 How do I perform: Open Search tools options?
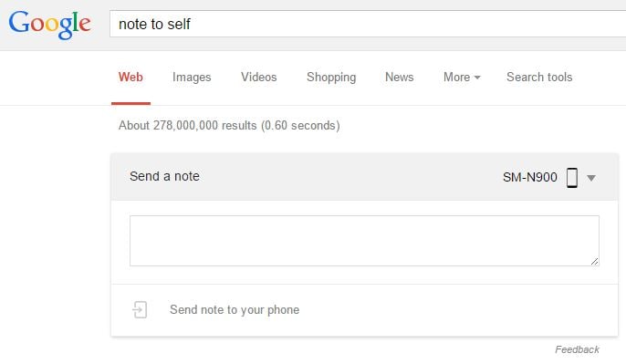coord(539,77)
